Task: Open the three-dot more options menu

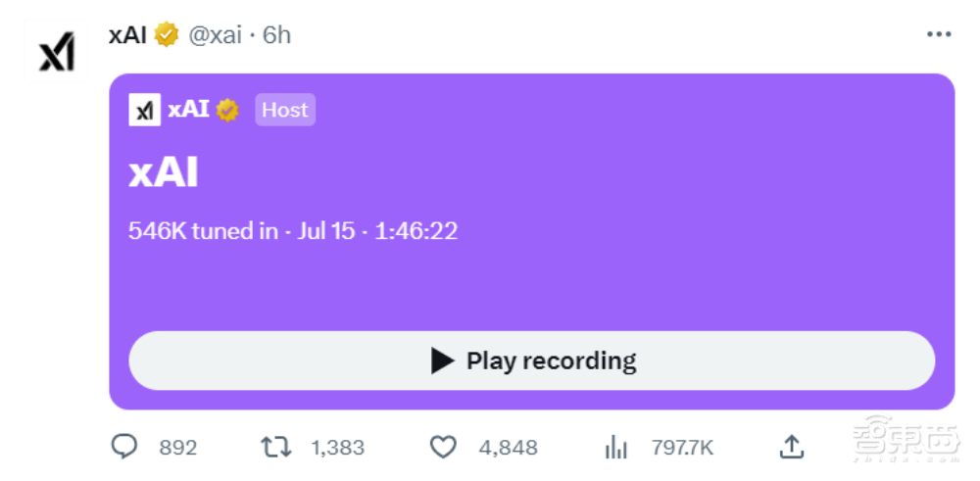Action: point(938,34)
